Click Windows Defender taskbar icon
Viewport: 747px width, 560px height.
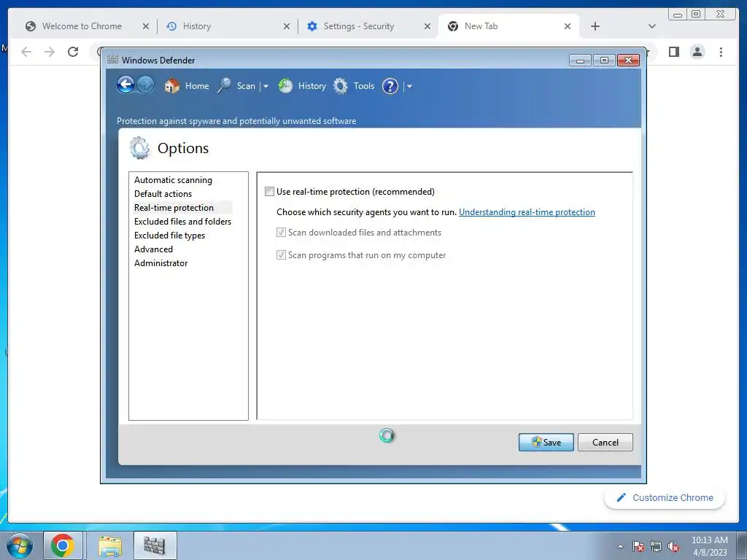(155, 545)
